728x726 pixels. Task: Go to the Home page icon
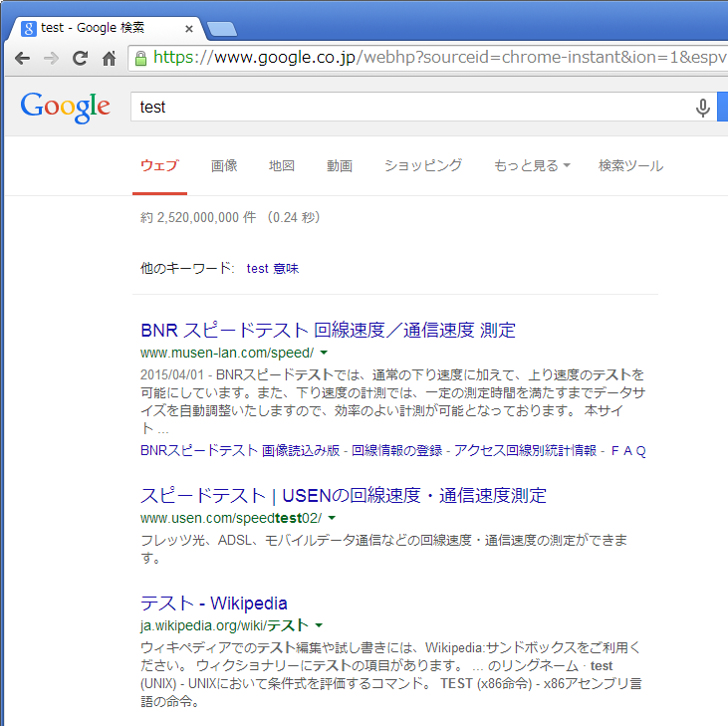[110, 59]
